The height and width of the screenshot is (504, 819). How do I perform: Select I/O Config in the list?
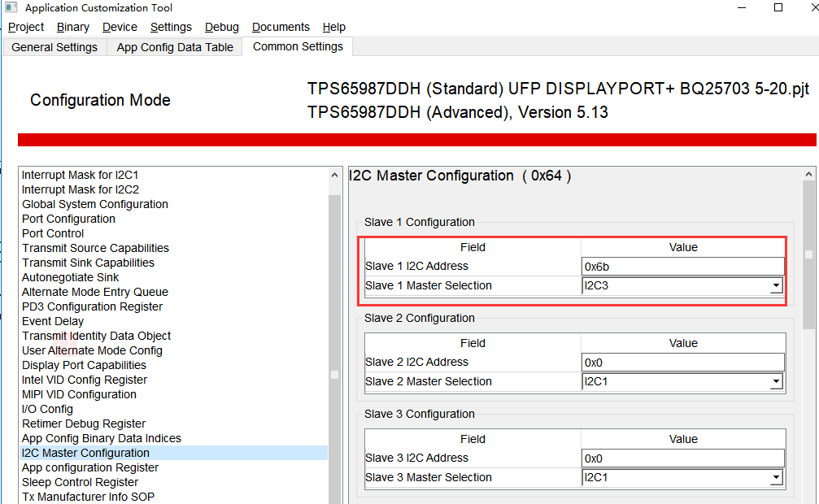(173, 409)
